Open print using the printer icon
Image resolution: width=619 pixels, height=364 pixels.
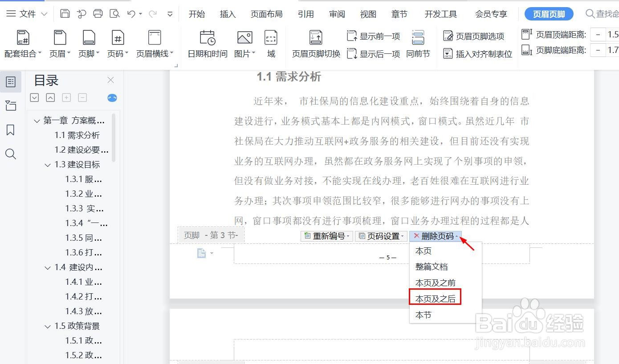click(98, 14)
